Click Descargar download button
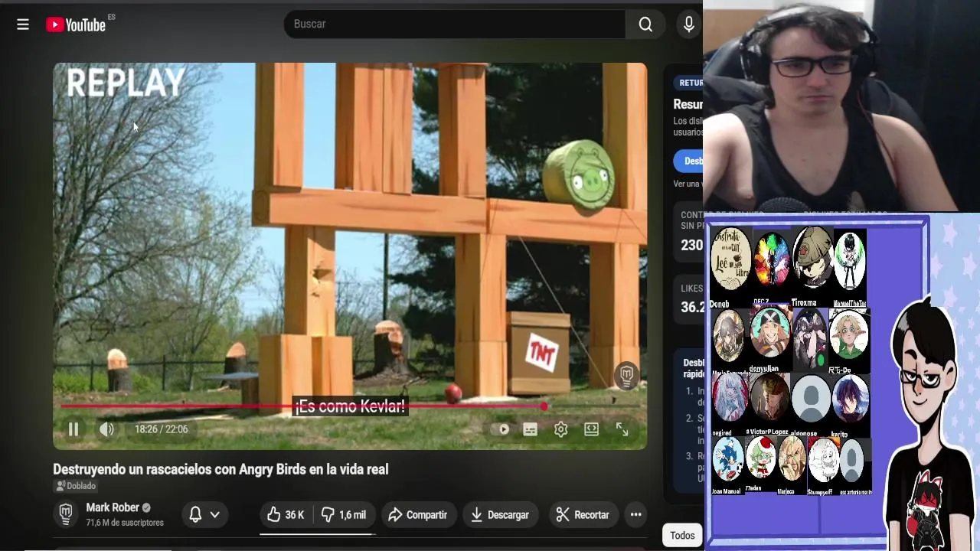The width and height of the screenshot is (980, 551). [x=500, y=515]
